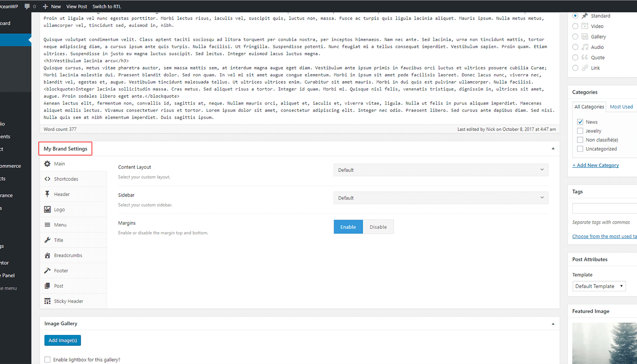Click the Header pin icon
Image resolution: width=637 pixels, height=364 pixels.
click(x=47, y=194)
